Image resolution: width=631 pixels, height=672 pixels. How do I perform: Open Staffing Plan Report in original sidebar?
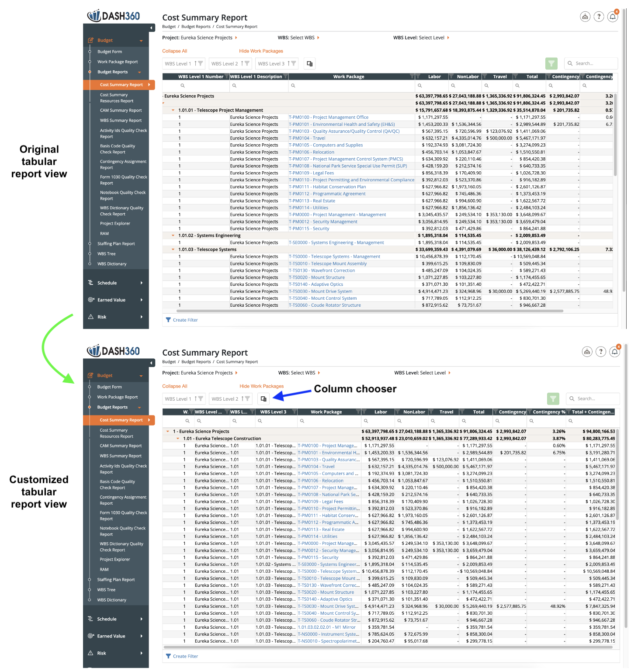(x=116, y=244)
